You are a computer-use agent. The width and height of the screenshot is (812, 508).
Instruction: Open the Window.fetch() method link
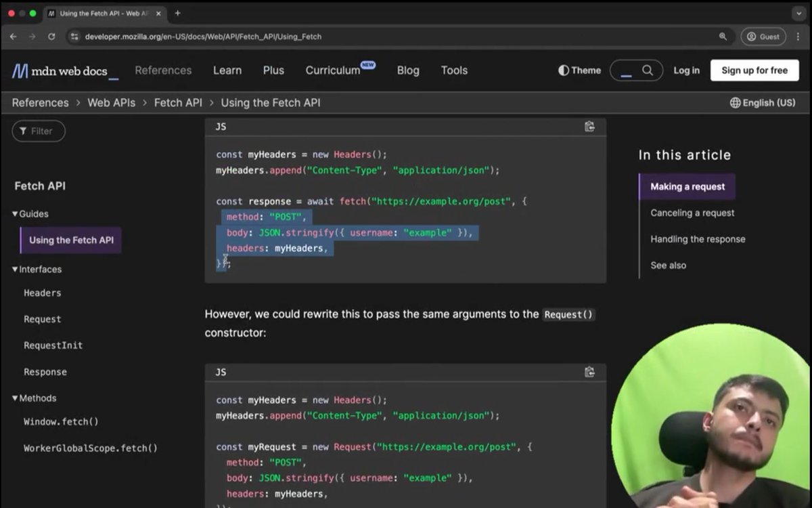(x=61, y=422)
